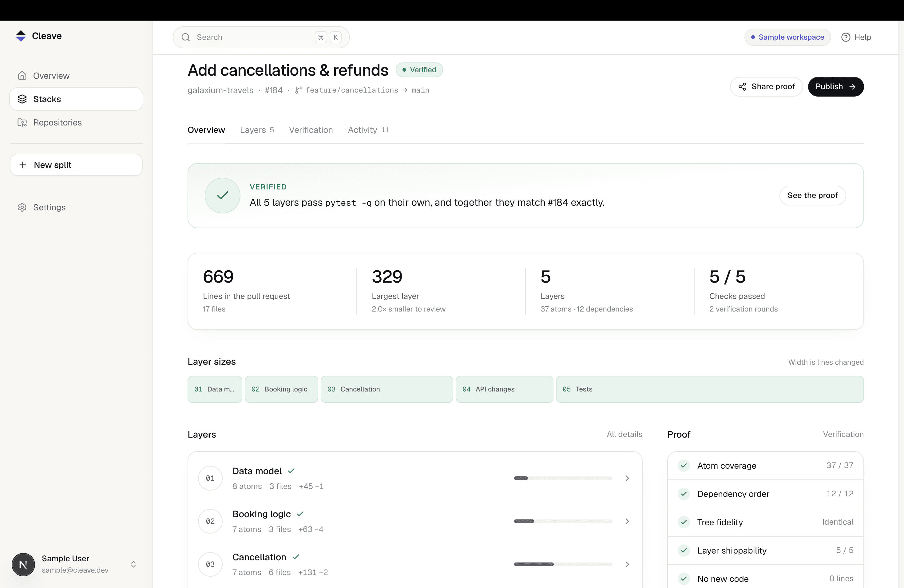
Task: Click the Booking logic progress bar
Action: point(563,521)
